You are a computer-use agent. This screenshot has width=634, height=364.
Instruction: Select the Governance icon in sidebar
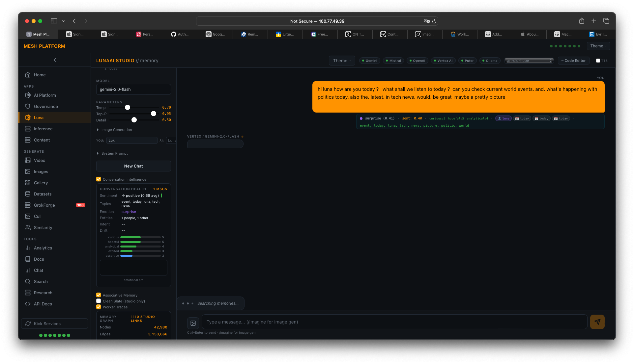(28, 106)
